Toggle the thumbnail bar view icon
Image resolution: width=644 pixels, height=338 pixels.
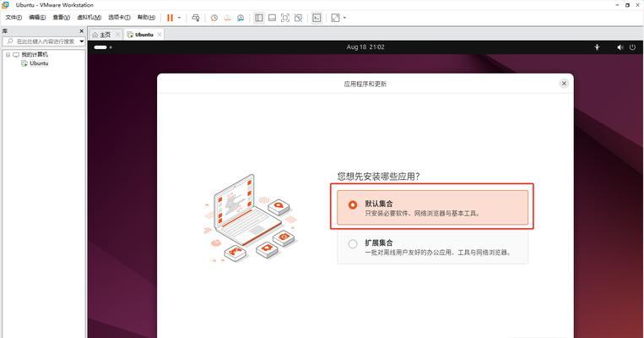(272, 18)
